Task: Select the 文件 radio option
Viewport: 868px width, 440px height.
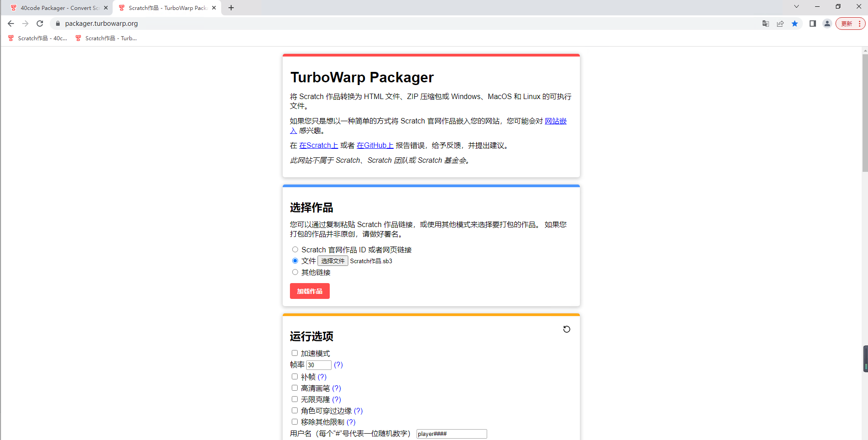Action: click(x=295, y=261)
